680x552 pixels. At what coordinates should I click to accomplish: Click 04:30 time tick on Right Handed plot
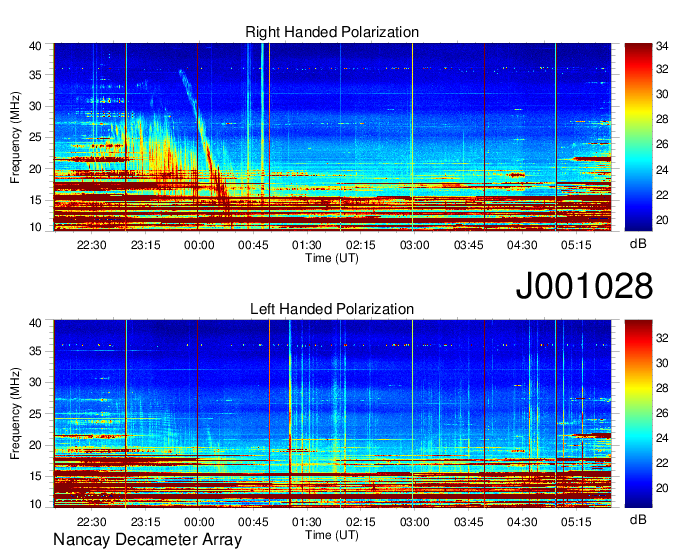coord(522,245)
